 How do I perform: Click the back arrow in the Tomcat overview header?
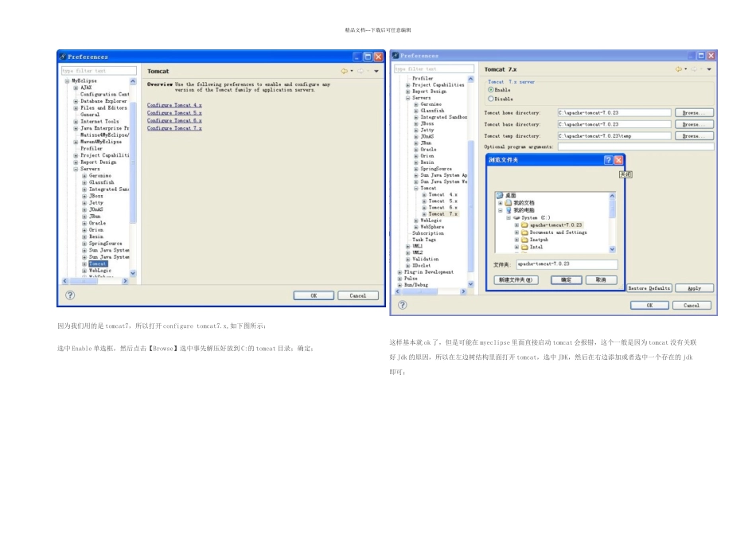pos(345,71)
